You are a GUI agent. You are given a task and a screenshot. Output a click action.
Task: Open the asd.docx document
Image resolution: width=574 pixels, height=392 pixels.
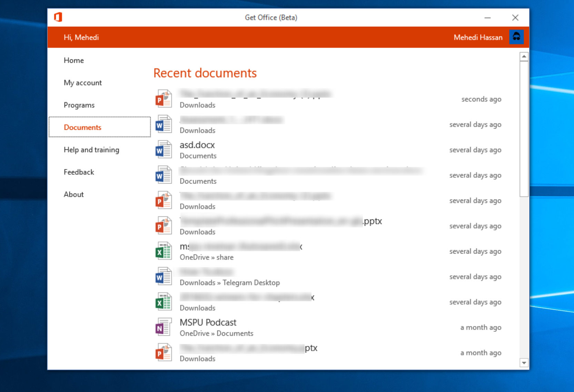197,145
